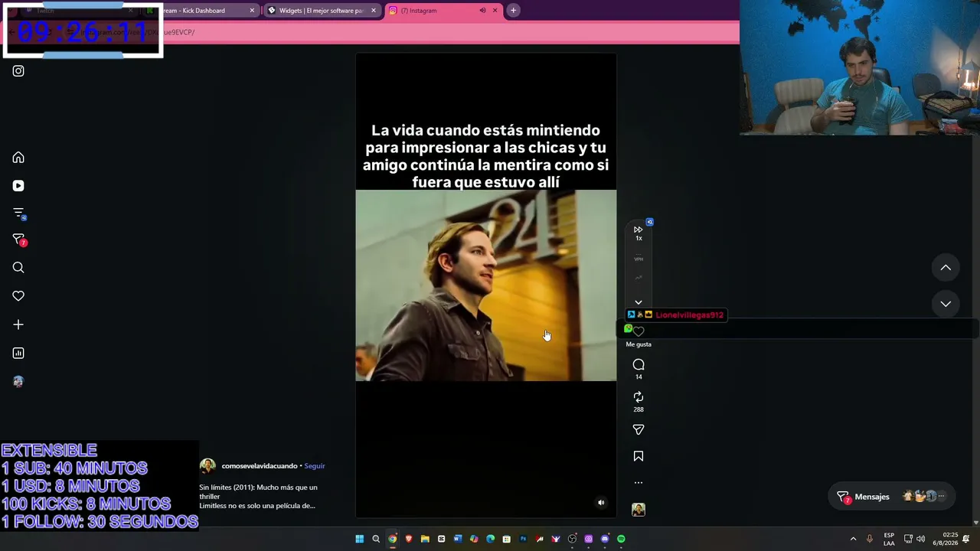980x551 pixels.
Task: Unmute the reel with the speaker button
Action: (x=601, y=503)
